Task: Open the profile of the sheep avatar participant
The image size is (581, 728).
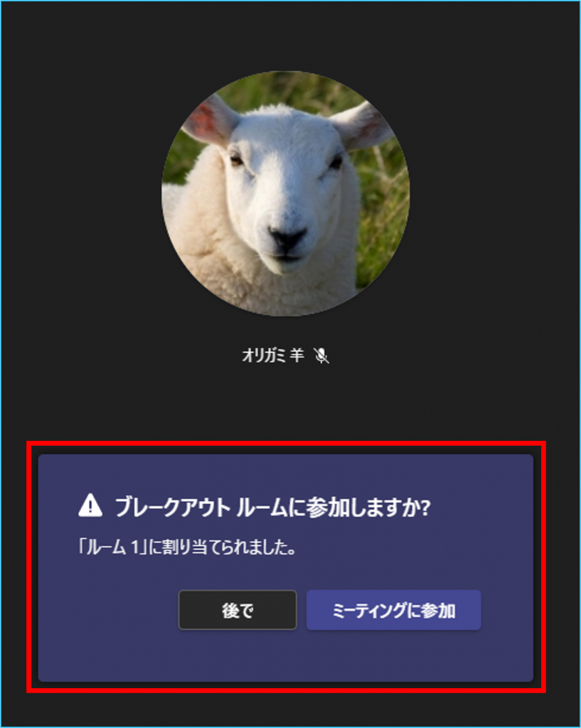Action: pyautogui.click(x=286, y=193)
